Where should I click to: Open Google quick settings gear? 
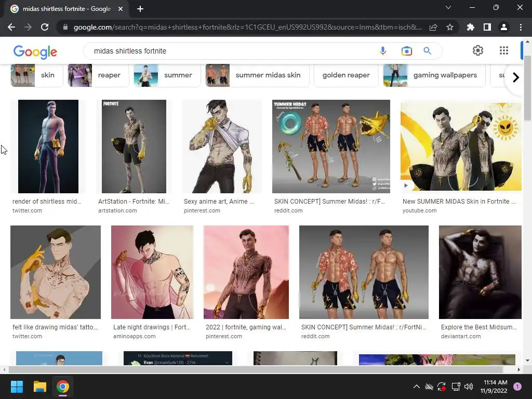pos(478,50)
